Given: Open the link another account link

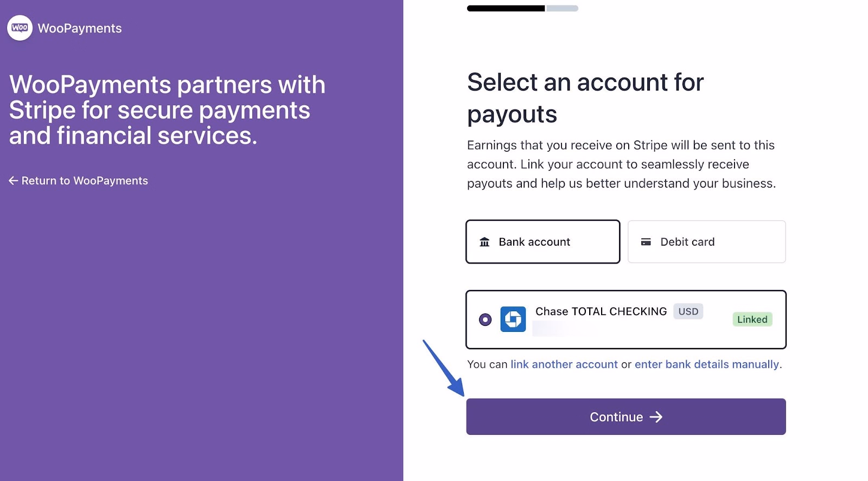Looking at the screenshot, I should (x=564, y=364).
